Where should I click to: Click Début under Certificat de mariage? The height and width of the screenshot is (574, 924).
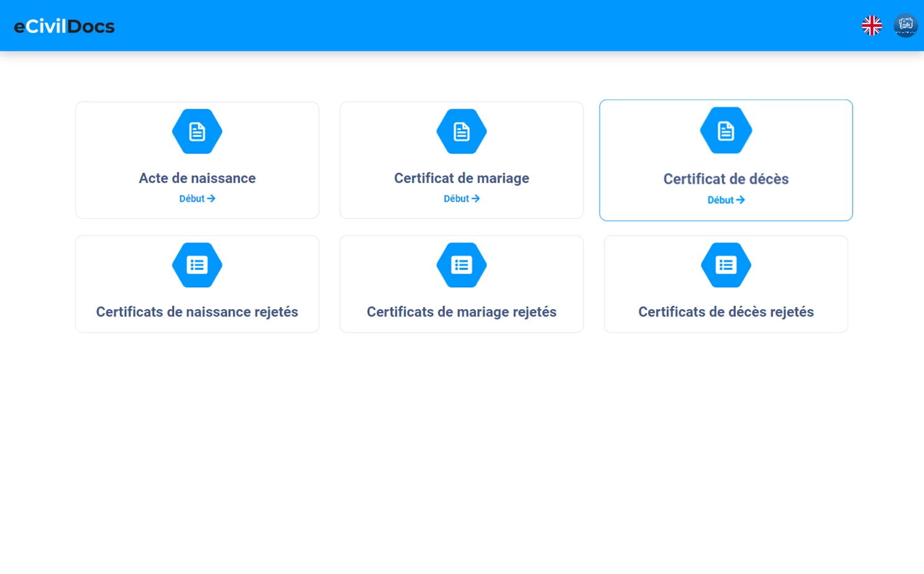(457, 198)
